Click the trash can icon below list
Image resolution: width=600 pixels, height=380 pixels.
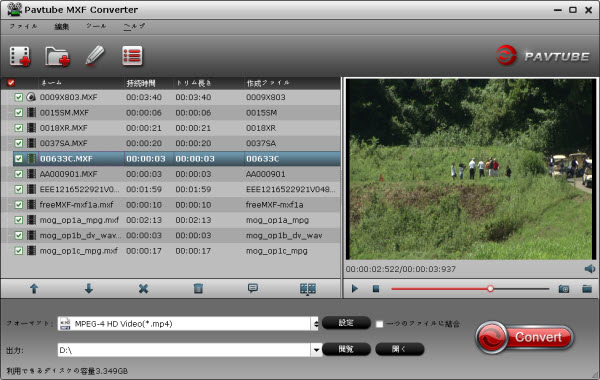198,289
